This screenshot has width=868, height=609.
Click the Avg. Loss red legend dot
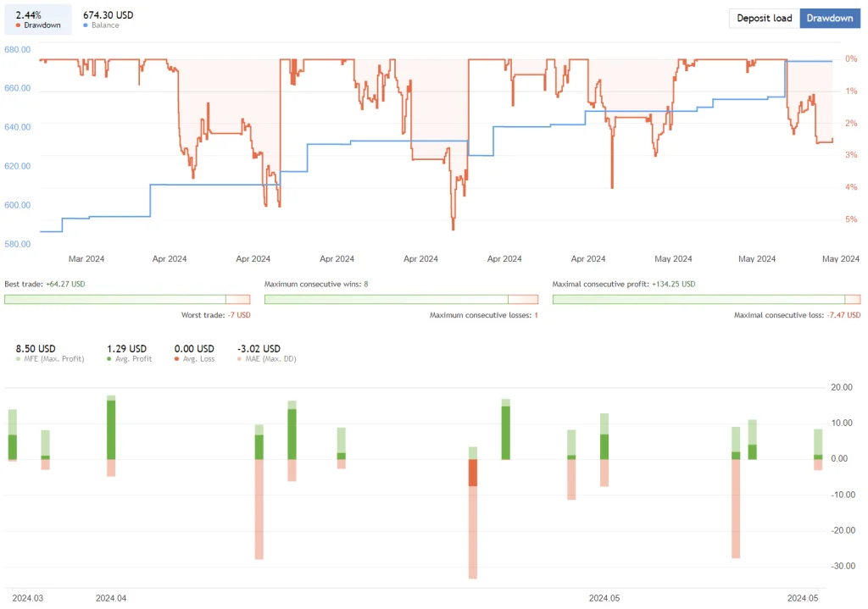click(177, 358)
